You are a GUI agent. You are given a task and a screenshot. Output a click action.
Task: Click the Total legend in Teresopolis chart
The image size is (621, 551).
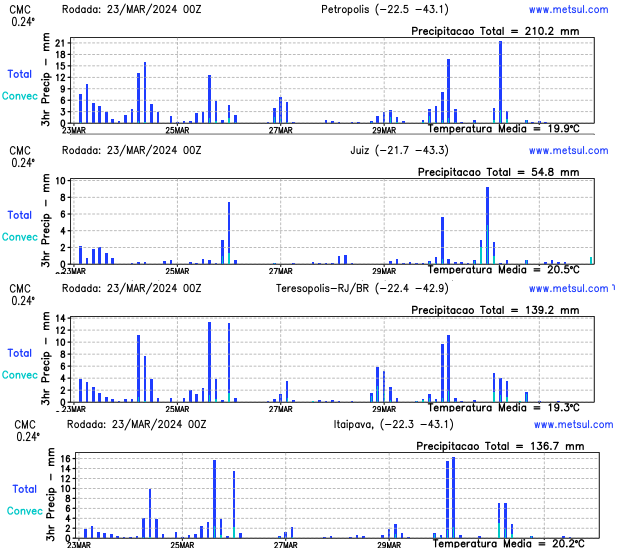20,353
